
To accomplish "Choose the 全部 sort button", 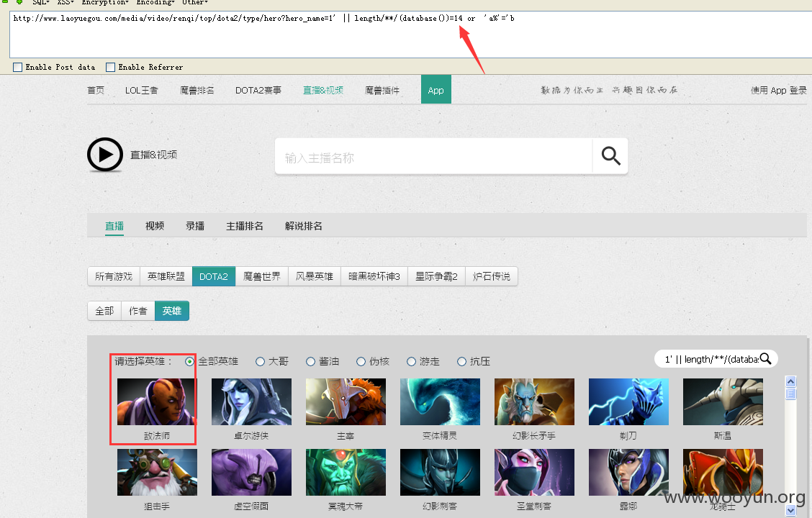I will coord(104,311).
